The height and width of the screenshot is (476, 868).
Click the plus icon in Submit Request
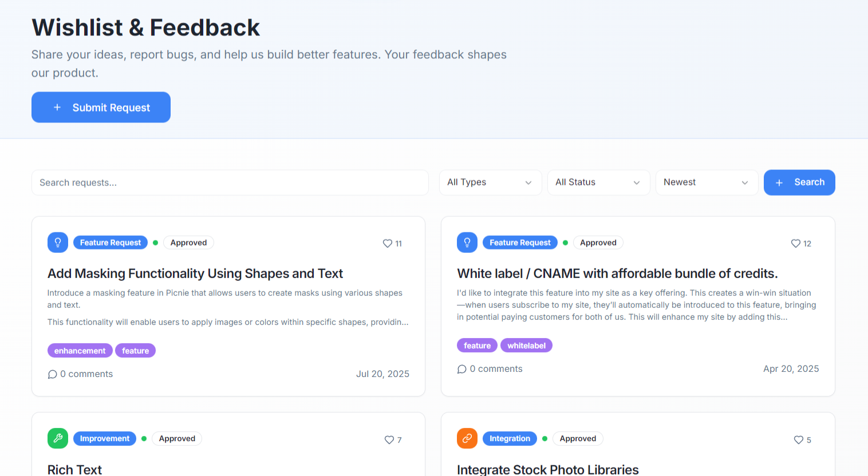click(57, 107)
